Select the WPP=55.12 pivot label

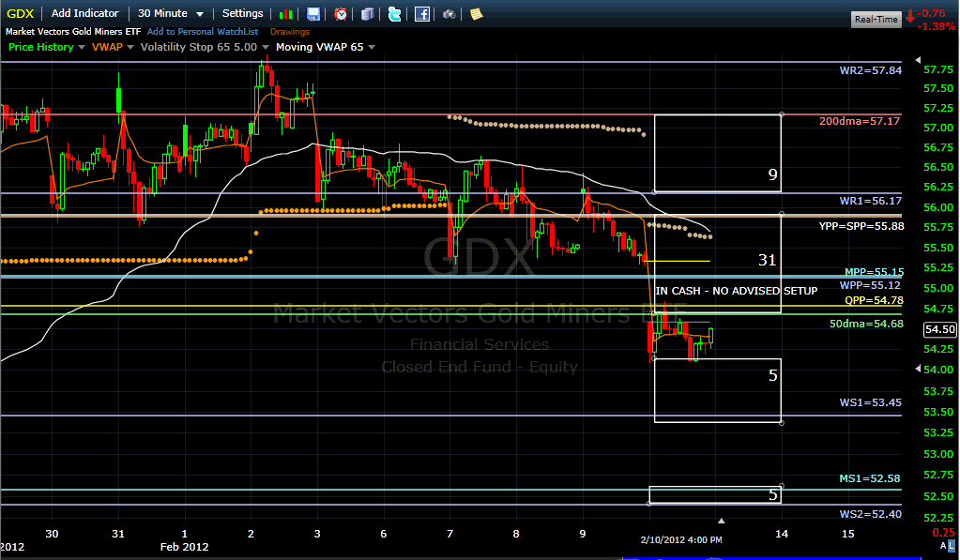click(870, 285)
